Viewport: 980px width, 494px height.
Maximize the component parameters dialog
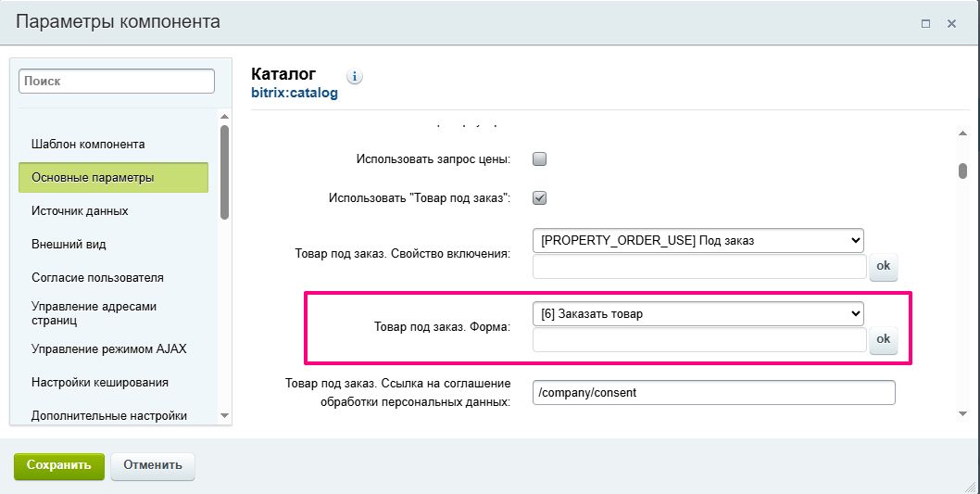925,23
